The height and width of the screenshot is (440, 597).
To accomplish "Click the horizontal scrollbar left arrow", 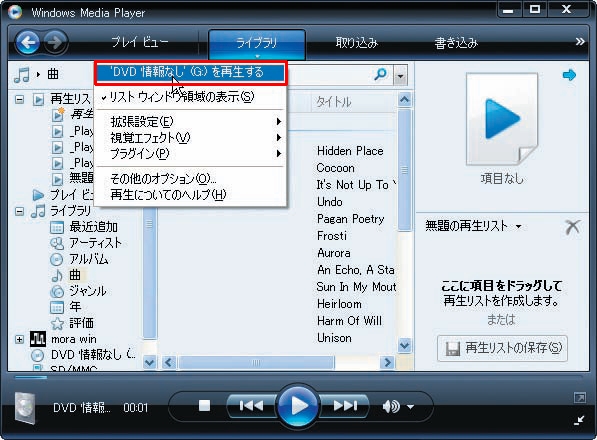I will click(169, 363).
